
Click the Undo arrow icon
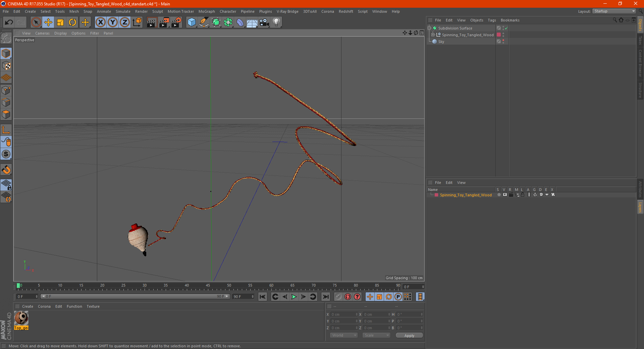(x=9, y=22)
